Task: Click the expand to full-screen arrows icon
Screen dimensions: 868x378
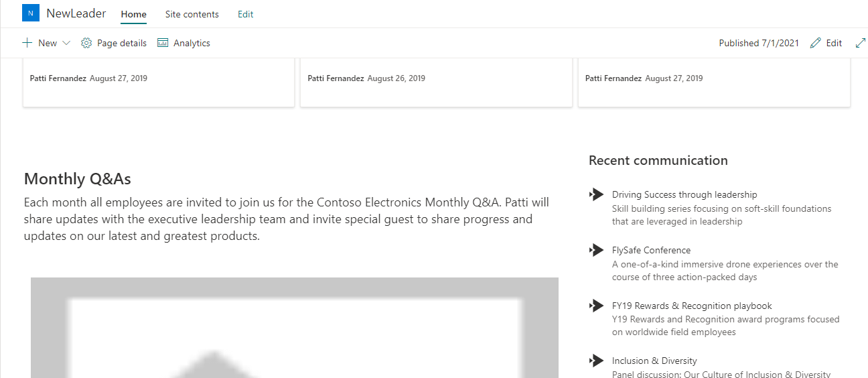Action: click(x=861, y=43)
